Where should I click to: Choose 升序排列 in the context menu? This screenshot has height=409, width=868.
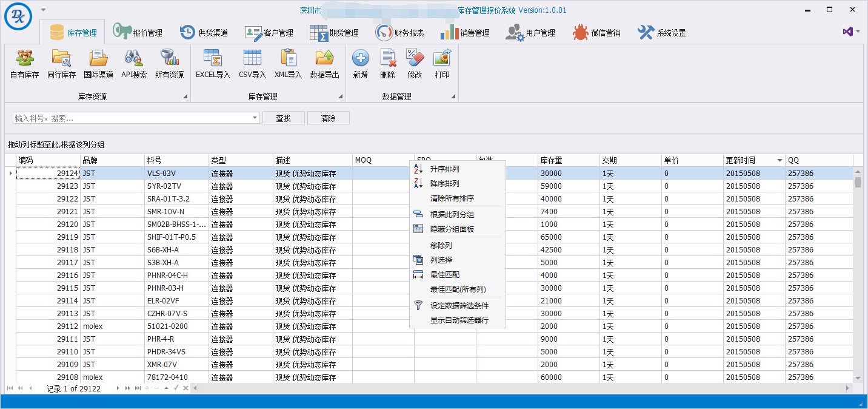tap(444, 169)
